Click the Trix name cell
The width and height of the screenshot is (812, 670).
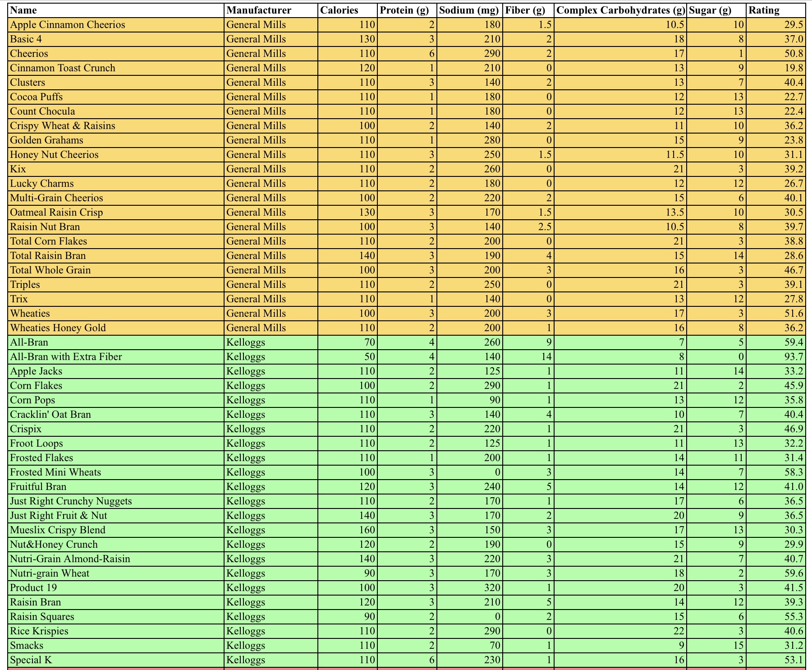pyautogui.click(x=116, y=299)
